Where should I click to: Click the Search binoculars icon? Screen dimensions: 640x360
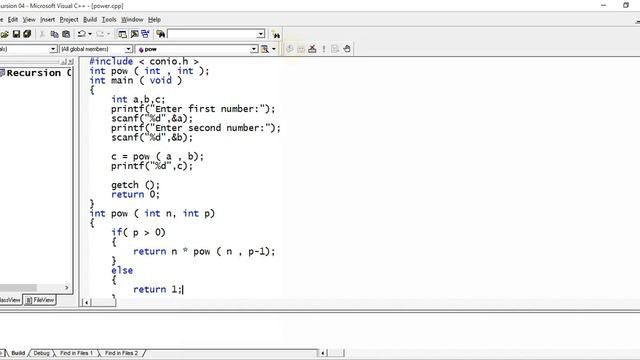coord(276,35)
